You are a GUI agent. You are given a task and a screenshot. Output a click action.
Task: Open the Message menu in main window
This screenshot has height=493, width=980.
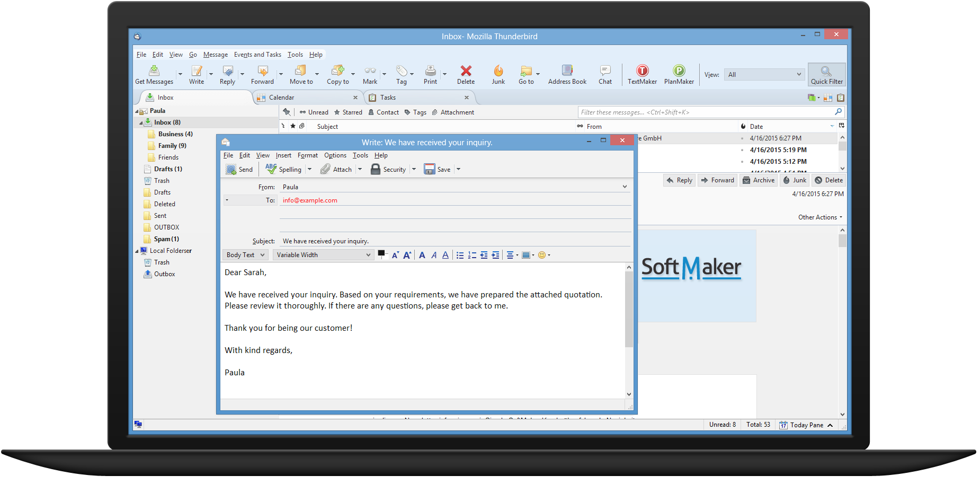click(216, 55)
